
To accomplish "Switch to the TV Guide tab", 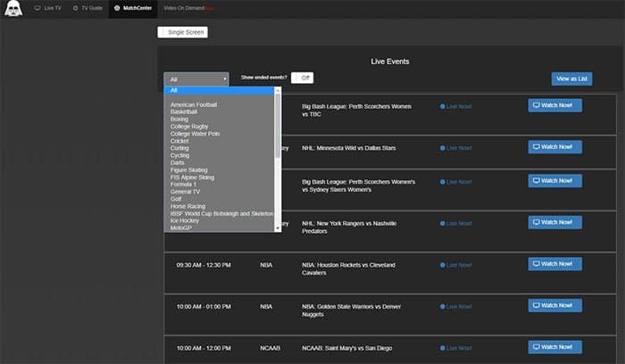I will pyautogui.click(x=87, y=8).
